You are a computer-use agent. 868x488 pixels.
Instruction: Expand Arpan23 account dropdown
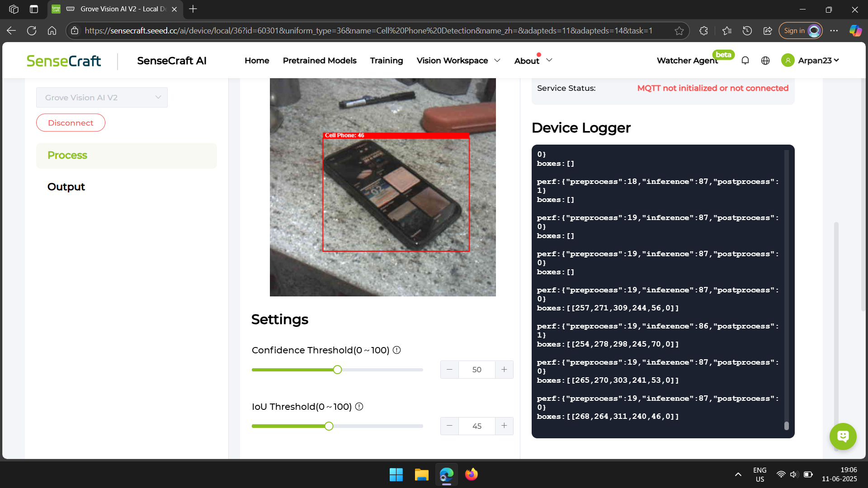(836, 60)
